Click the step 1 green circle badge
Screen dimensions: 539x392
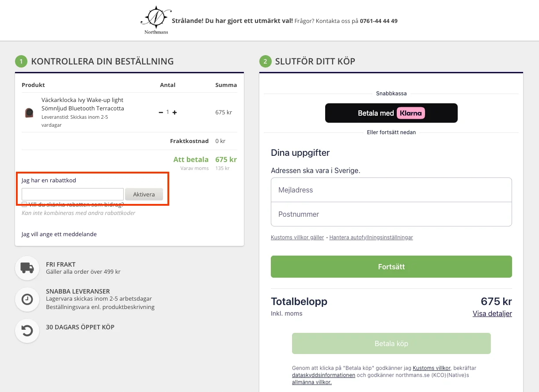21,61
